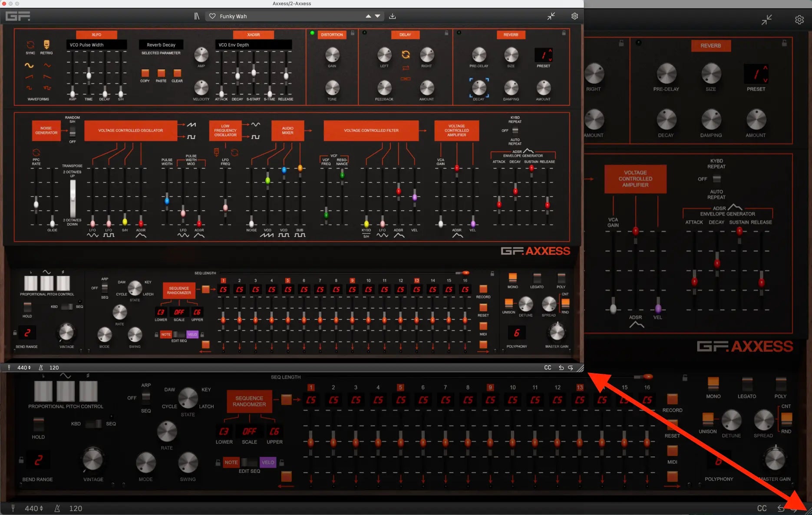This screenshot has height=515, width=812.
Task: Enable XLFO Sync icon
Action: point(30,45)
